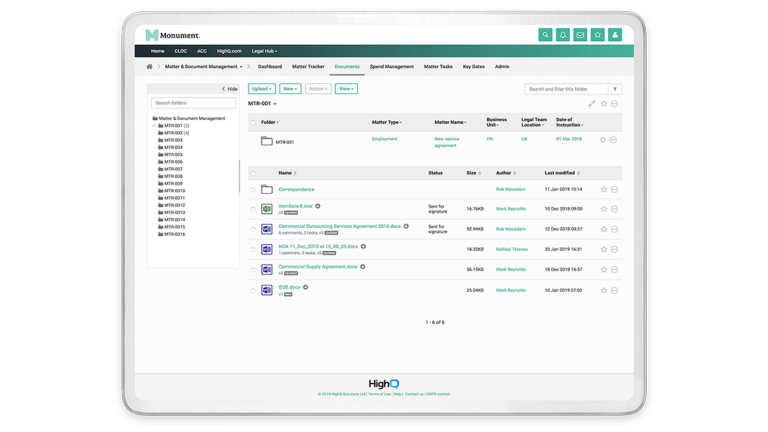Switch to Spend Management tab

click(392, 67)
